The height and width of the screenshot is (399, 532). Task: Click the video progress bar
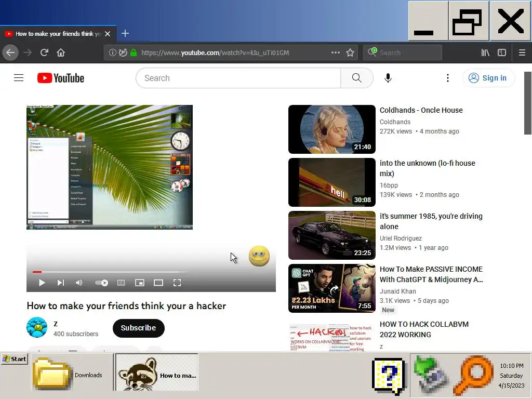tap(110, 272)
